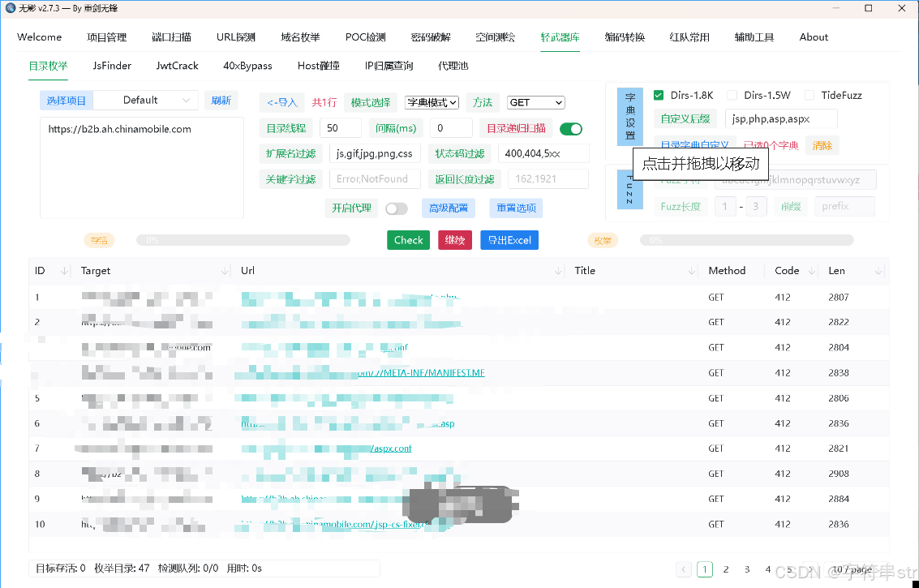
Task: Click 重置选项 to reset options
Action: click(x=516, y=208)
